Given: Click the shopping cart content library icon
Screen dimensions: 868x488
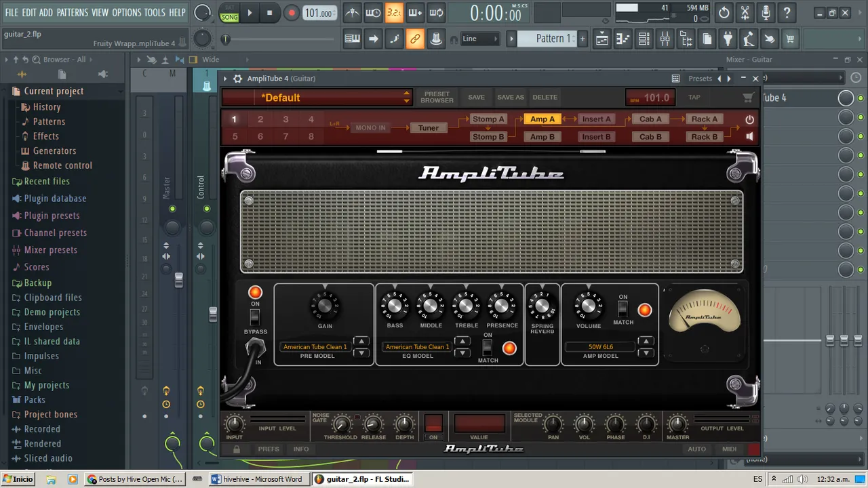Looking at the screenshot, I should click(x=790, y=39).
